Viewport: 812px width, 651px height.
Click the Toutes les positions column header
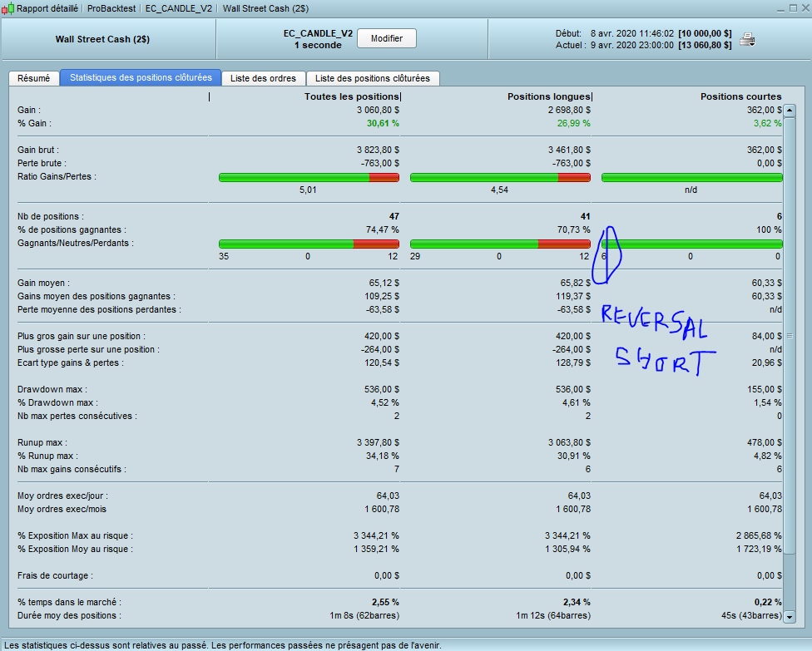click(352, 96)
